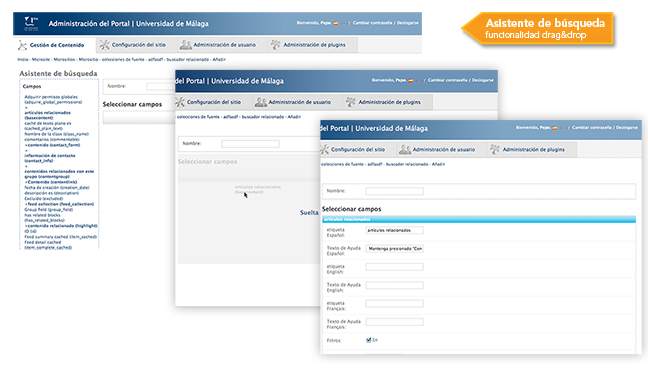Click Desloguarse in the back window header

click(407, 23)
